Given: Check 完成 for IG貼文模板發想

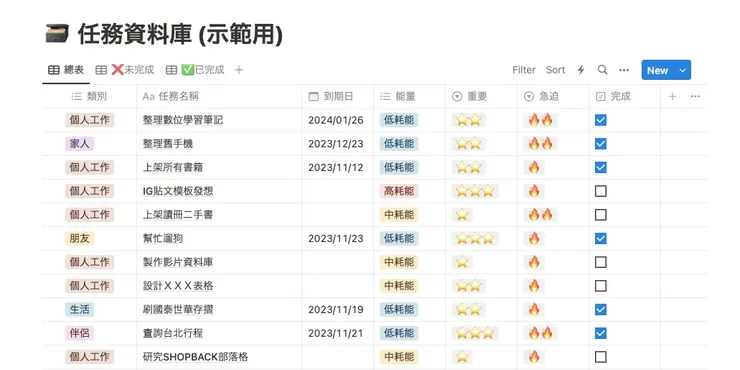Looking at the screenshot, I should pos(600,191).
